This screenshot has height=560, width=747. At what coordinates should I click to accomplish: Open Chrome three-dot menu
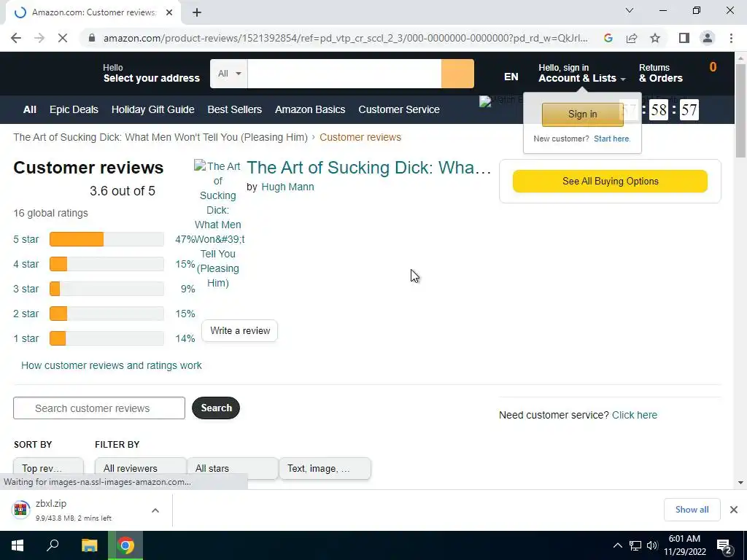point(731,38)
